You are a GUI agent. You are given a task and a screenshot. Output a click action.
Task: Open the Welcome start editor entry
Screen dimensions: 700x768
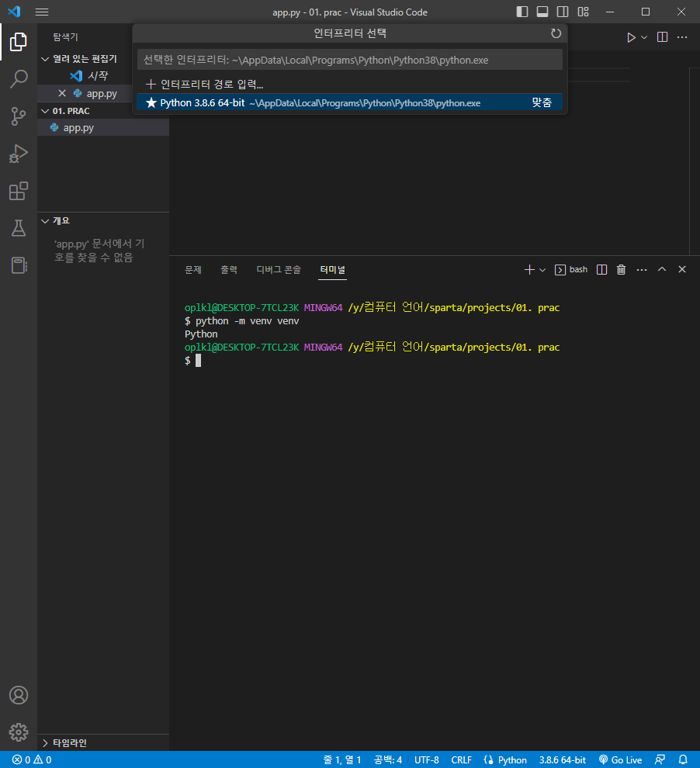pos(97,76)
